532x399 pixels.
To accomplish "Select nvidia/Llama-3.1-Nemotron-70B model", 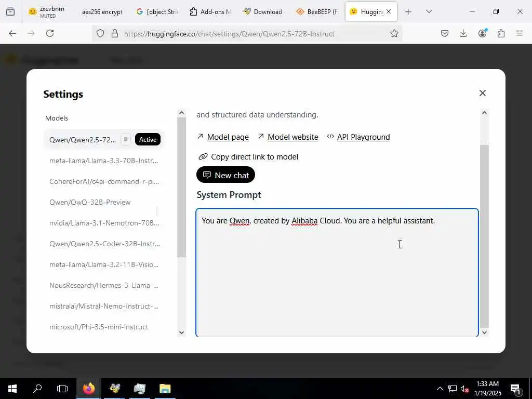I will 103,223.
